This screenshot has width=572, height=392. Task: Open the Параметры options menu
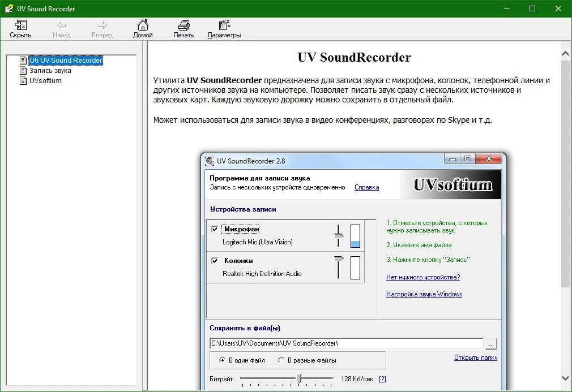pyautogui.click(x=224, y=29)
